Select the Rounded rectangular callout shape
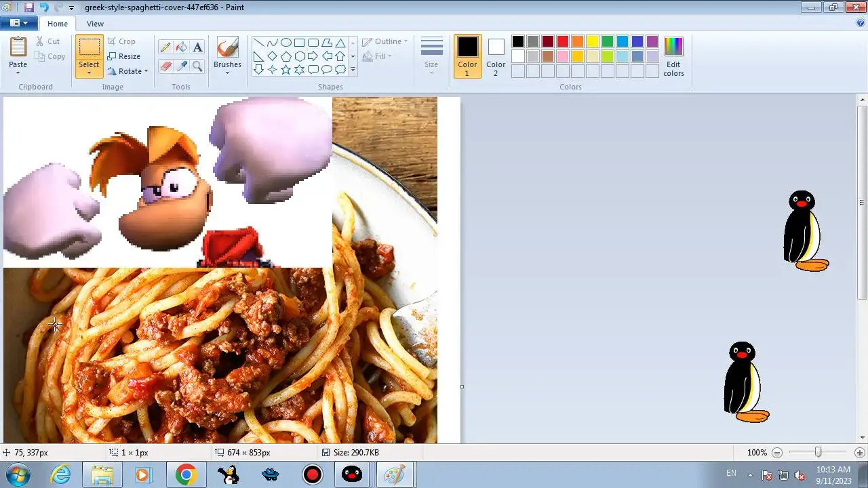Viewport: 868px width, 488px height. coord(313,69)
